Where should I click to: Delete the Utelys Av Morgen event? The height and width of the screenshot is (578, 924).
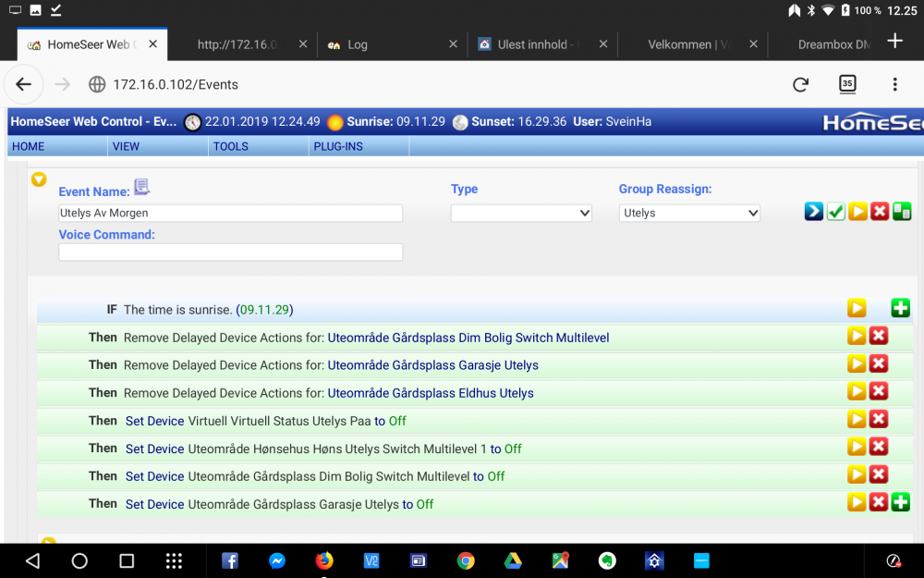pyautogui.click(x=880, y=212)
